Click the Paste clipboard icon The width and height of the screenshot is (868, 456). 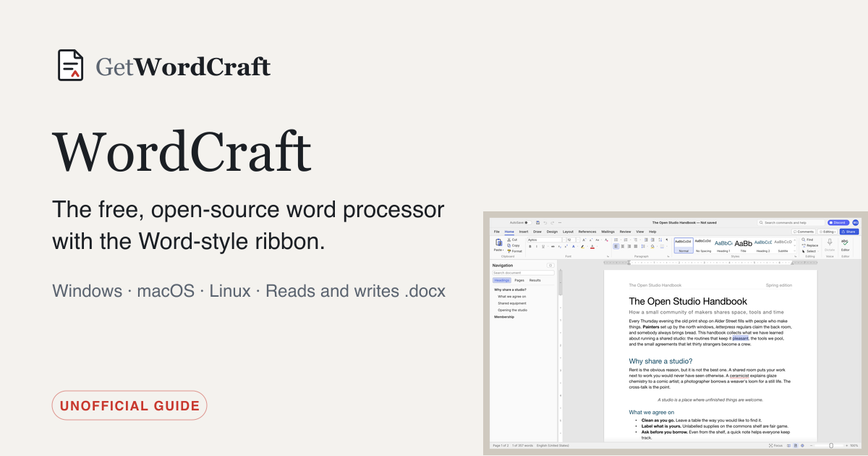click(x=498, y=242)
